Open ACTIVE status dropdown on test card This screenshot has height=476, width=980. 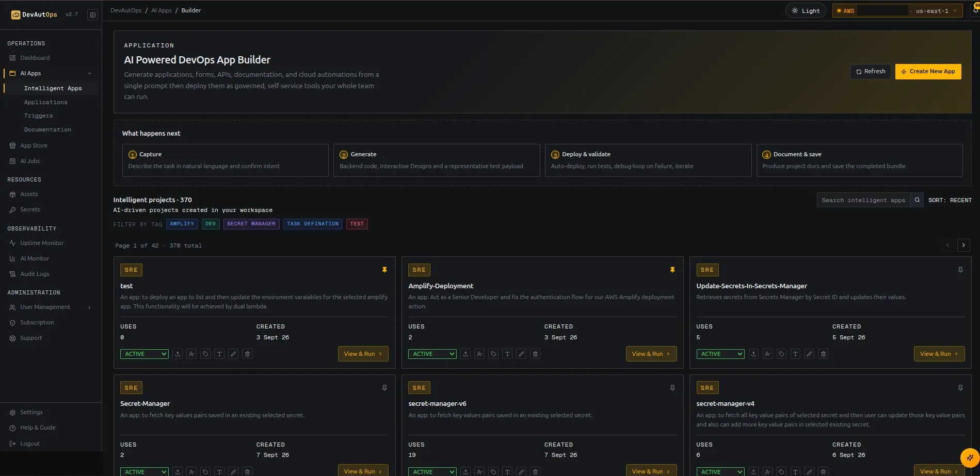point(144,354)
